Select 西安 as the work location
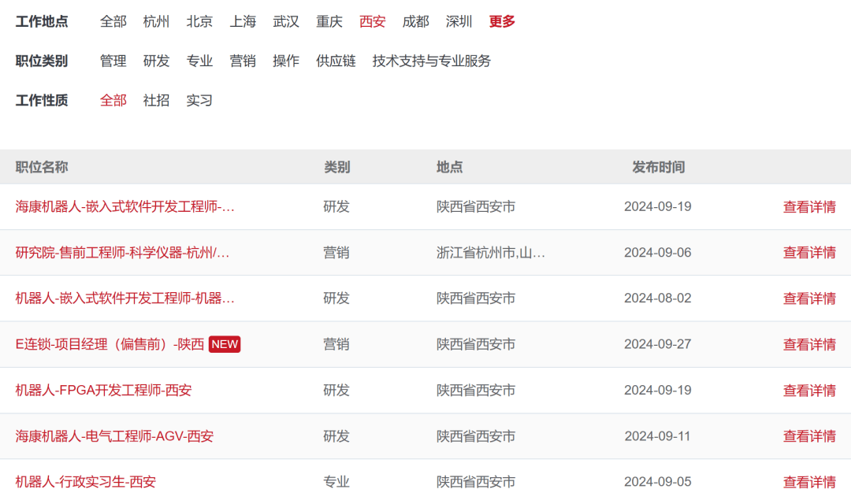This screenshot has height=504, width=851. (372, 22)
